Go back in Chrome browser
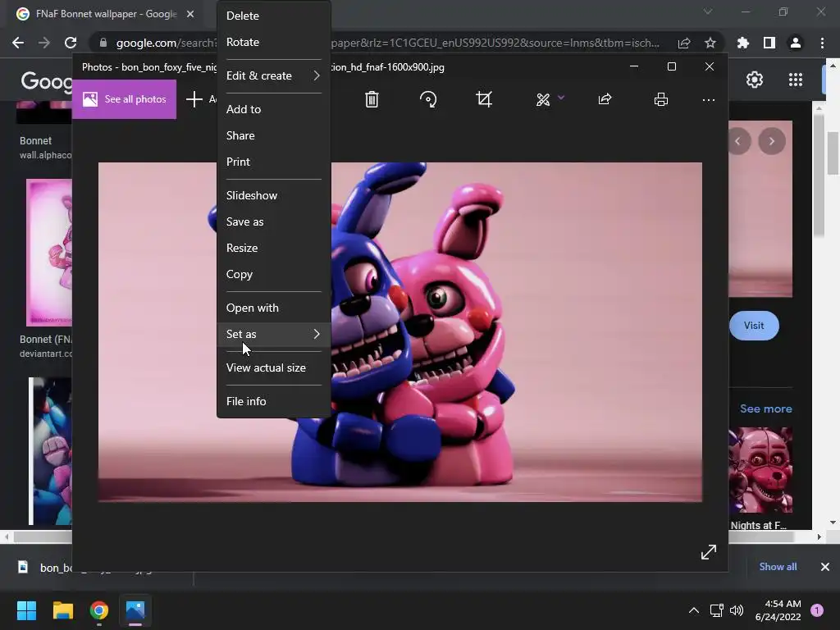 tap(18, 43)
